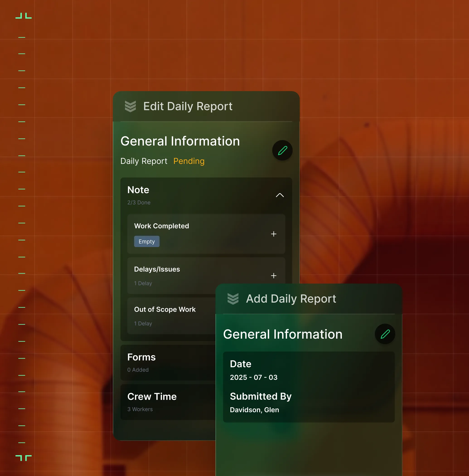Open the Delays/Issues row
The height and width of the screenshot is (476, 469).
pyautogui.click(x=206, y=275)
